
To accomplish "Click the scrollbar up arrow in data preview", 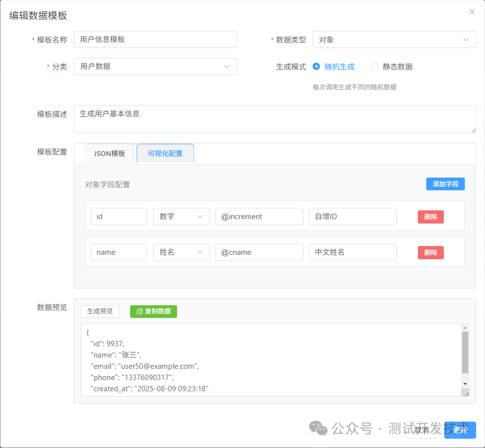I will click(x=464, y=327).
